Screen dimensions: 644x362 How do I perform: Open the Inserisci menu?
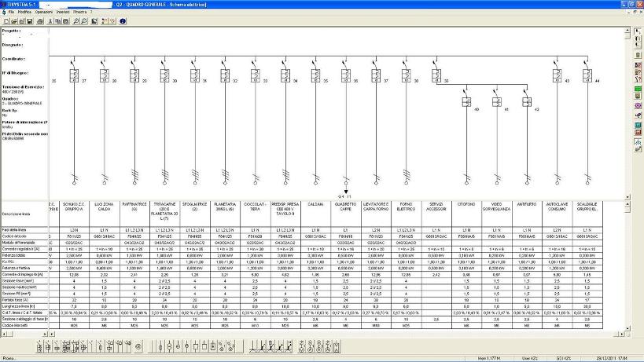pos(64,13)
